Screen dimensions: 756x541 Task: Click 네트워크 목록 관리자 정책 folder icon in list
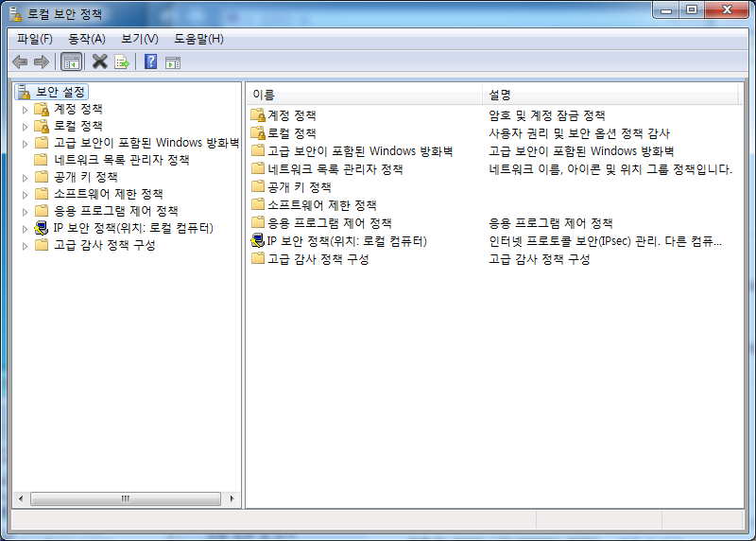(258, 168)
